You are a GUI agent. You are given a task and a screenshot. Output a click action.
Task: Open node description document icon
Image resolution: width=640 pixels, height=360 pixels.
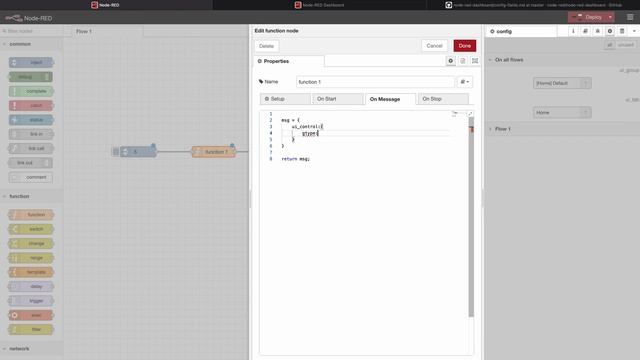point(463,61)
